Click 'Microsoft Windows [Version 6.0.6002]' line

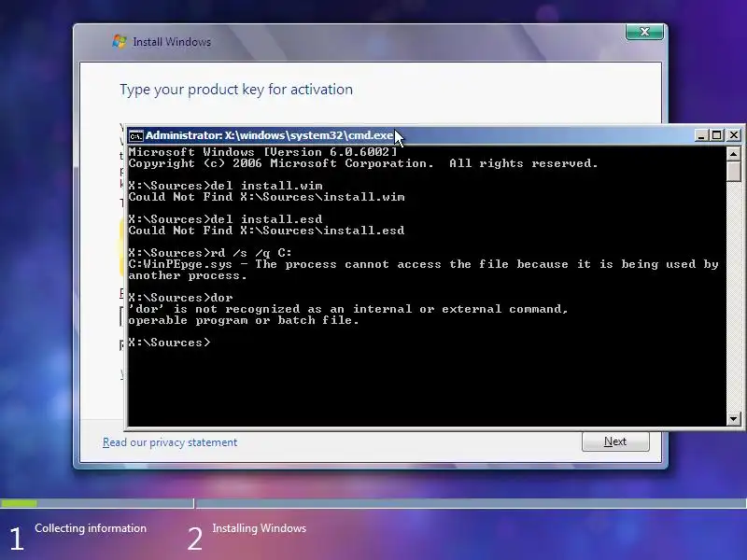[262, 152]
